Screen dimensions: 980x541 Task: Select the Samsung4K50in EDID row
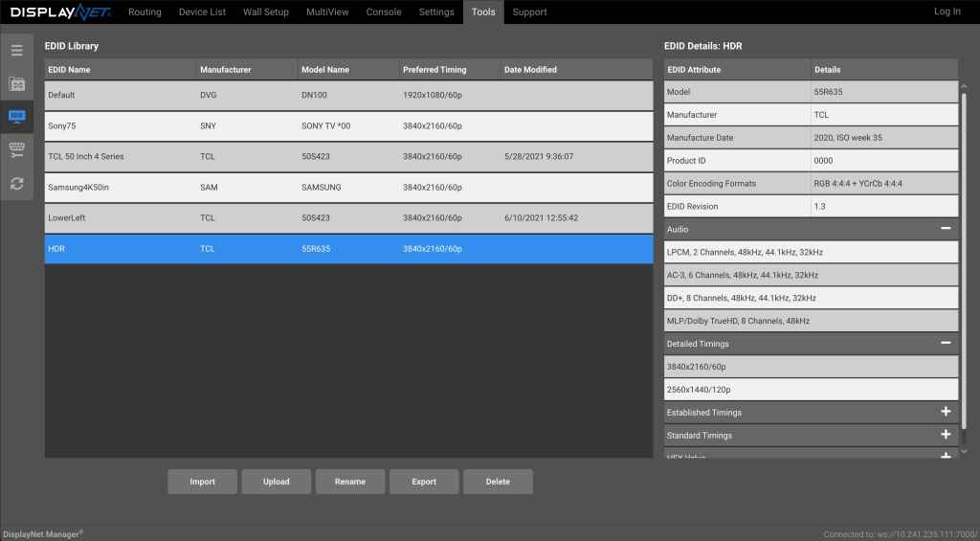(x=348, y=187)
